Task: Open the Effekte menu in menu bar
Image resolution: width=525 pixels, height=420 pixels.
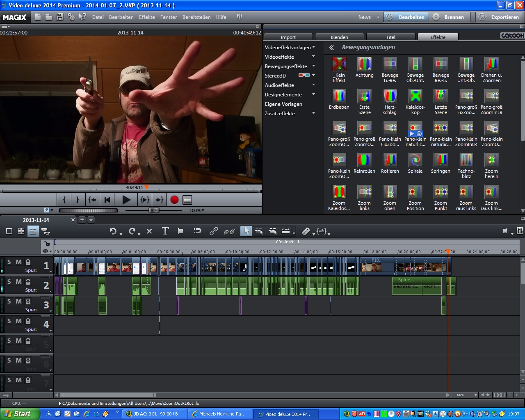Action: coord(147,17)
